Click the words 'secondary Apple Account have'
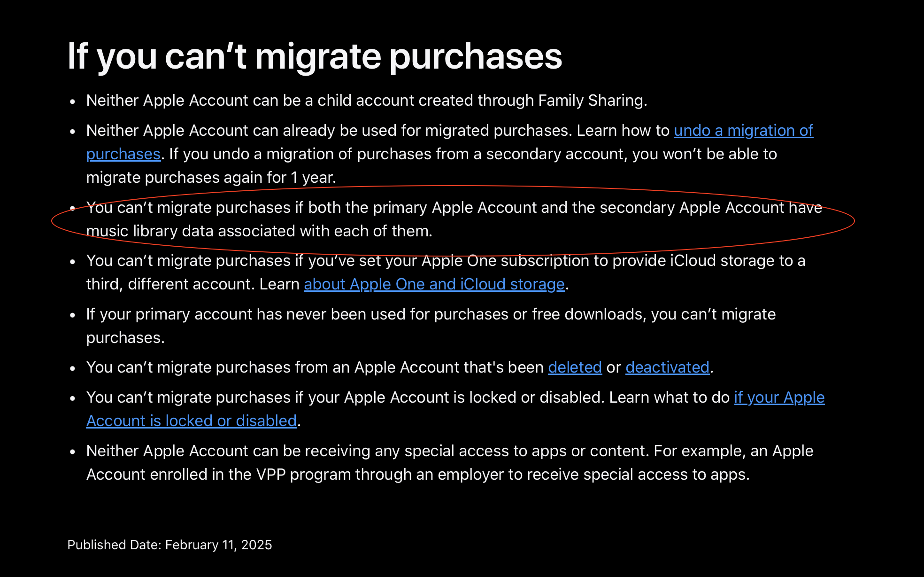The image size is (924, 577). coord(711,208)
